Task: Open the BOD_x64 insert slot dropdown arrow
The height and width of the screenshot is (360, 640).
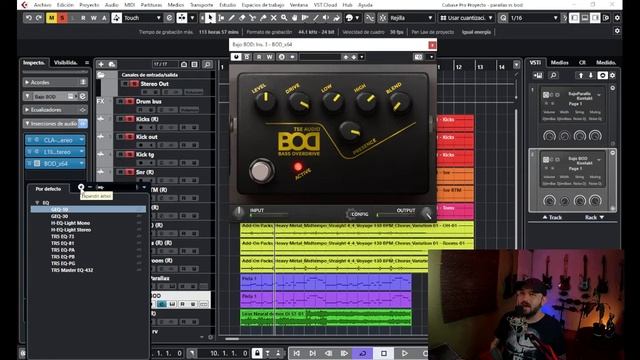Action: 81,163
